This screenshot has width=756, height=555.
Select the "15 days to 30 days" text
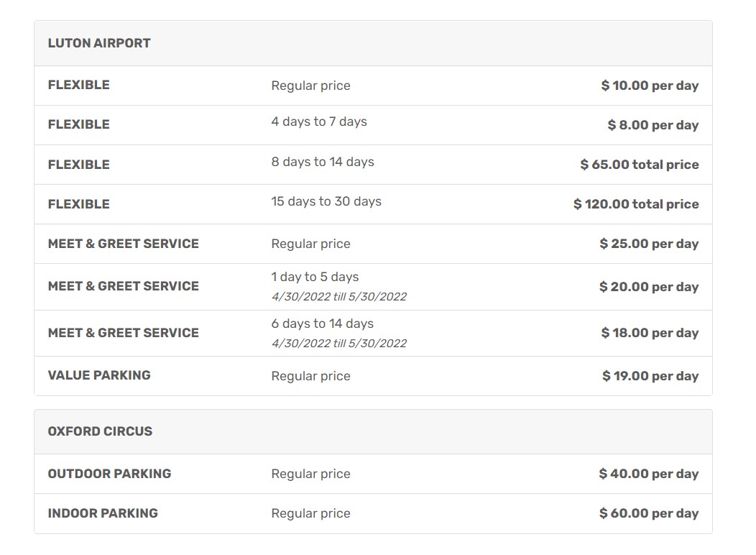tap(326, 201)
